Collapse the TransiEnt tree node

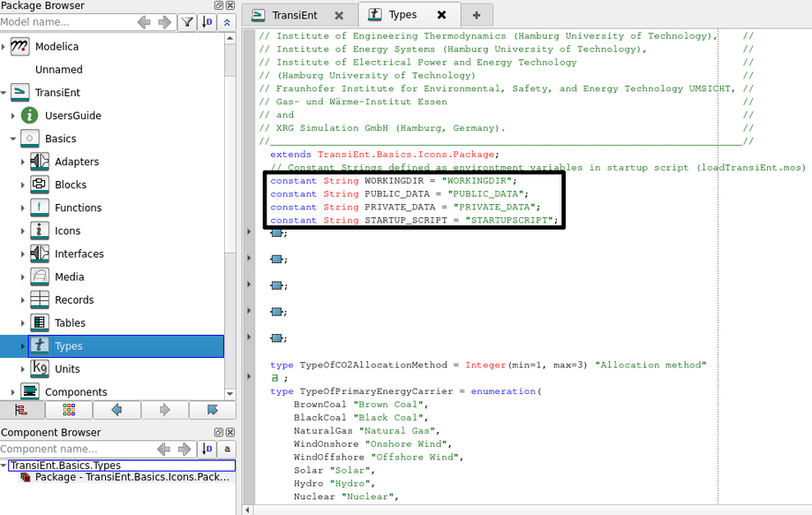[x=4, y=93]
